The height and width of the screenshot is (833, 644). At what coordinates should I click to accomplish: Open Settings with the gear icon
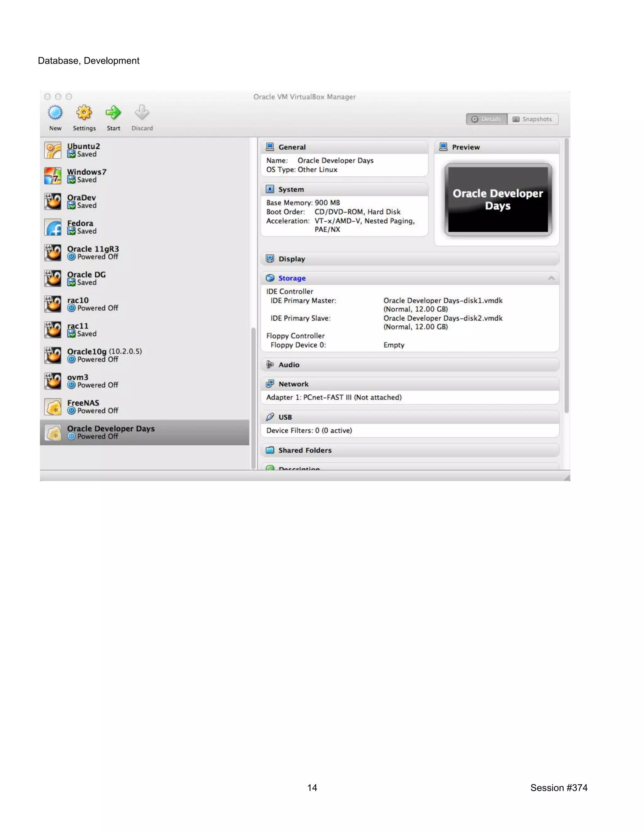(x=84, y=113)
